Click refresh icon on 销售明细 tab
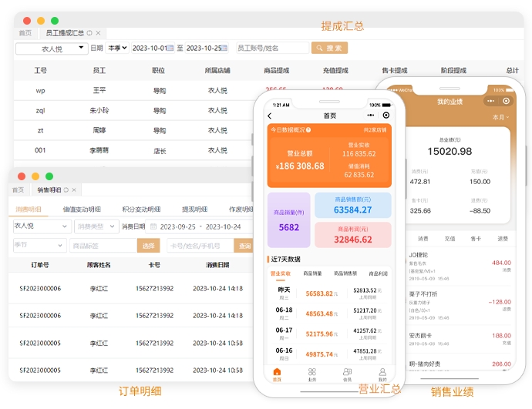 coord(66,189)
